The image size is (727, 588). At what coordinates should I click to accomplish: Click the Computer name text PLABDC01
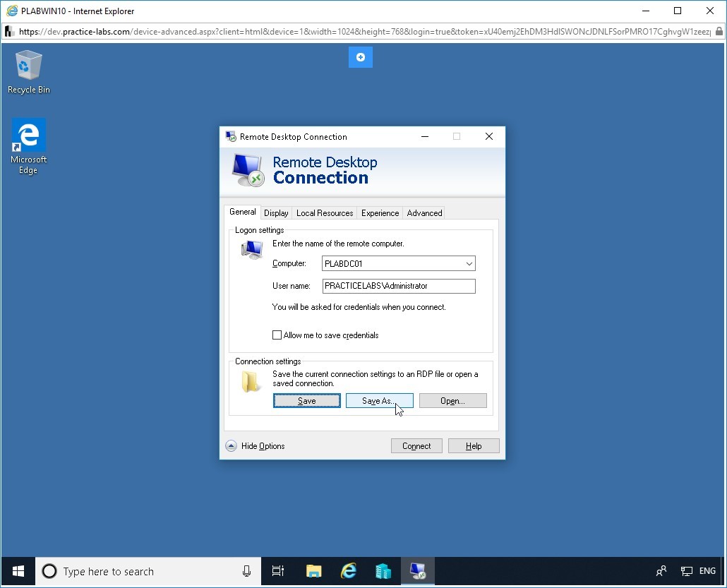(x=344, y=264)
